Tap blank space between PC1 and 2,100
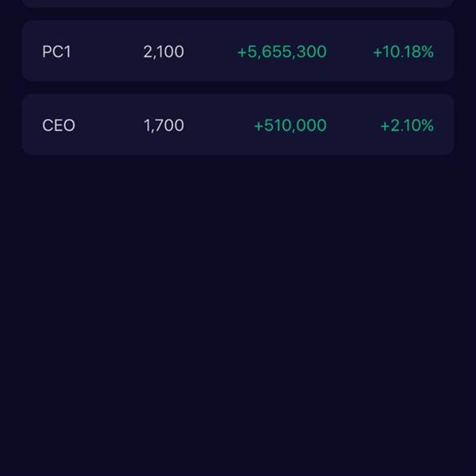Viewport: 476px width, 476px height. pos(108,52)
